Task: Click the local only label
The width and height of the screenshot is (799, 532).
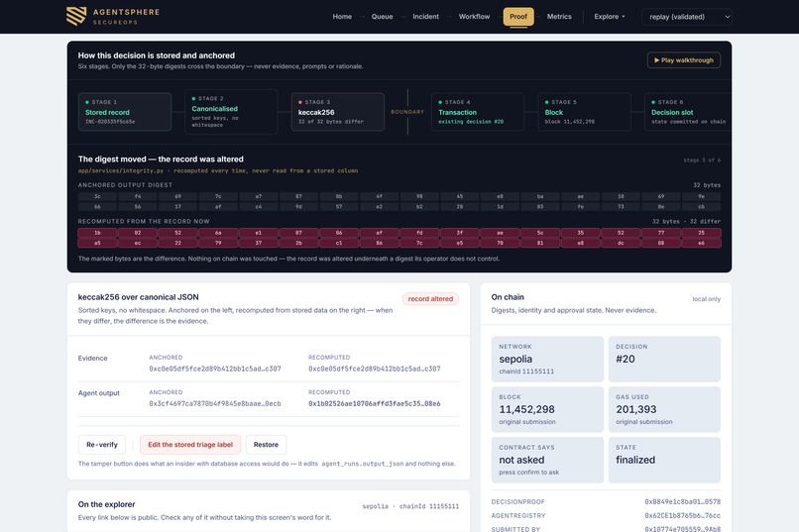Action: tap(706, 299)
